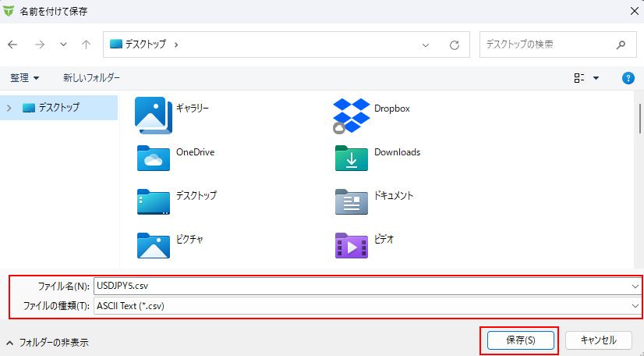Open the ドキュメント documents folder icon
The image size is (644, 356).
point(351,201)
